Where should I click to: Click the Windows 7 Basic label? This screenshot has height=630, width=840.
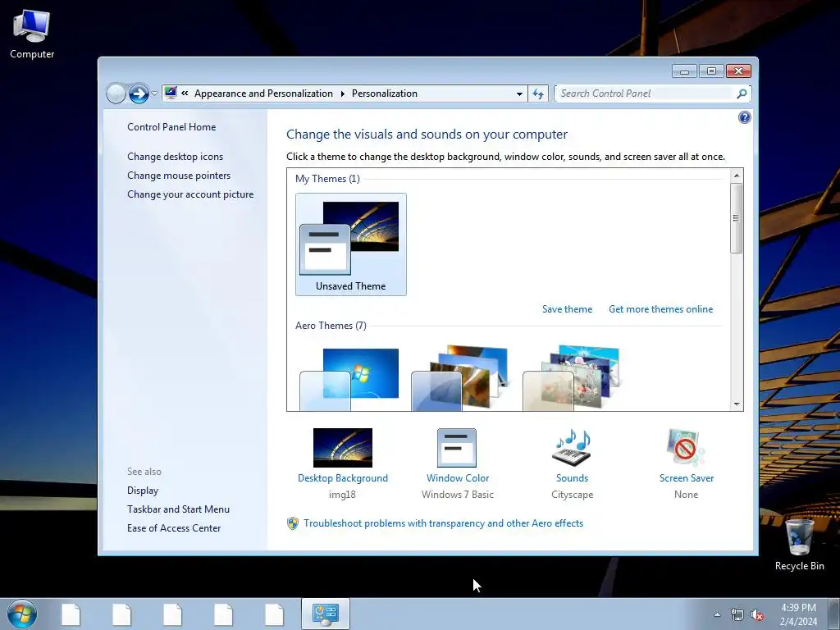(x=458, y=495)
